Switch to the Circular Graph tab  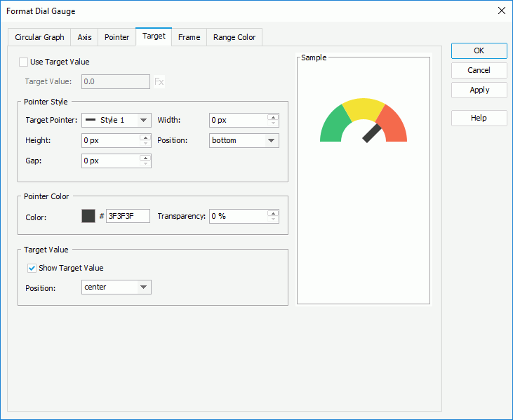(x=39, y=37)
